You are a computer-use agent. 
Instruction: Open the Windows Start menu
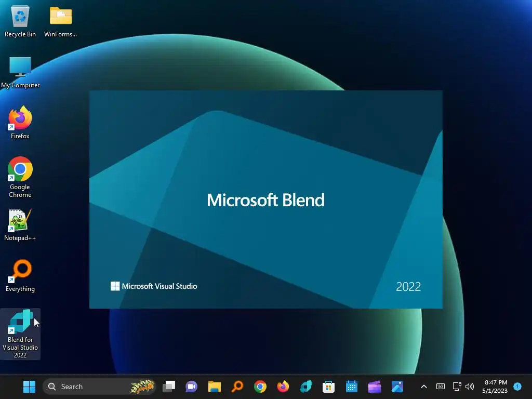pos(29,387)
